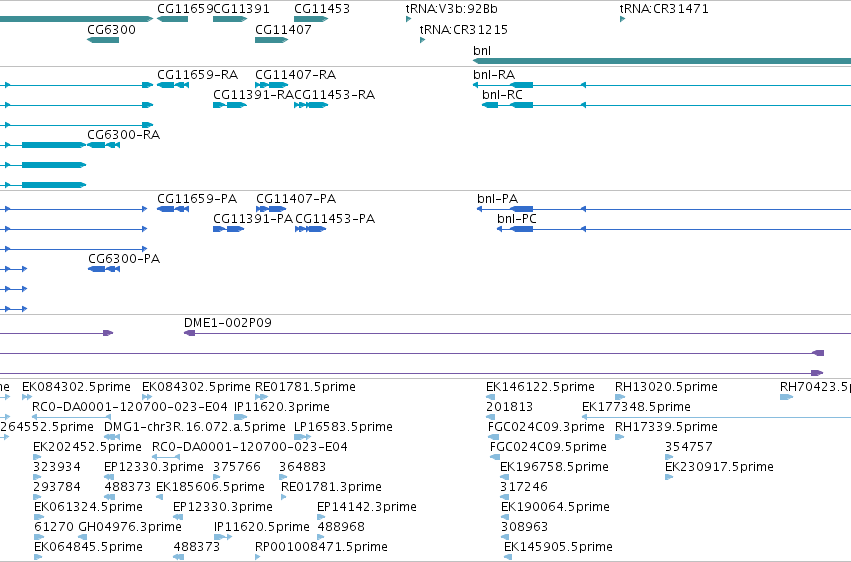Open the tRNA:CR31215 feature label
This screenshot has height=562, width=851.
point(463,29)
